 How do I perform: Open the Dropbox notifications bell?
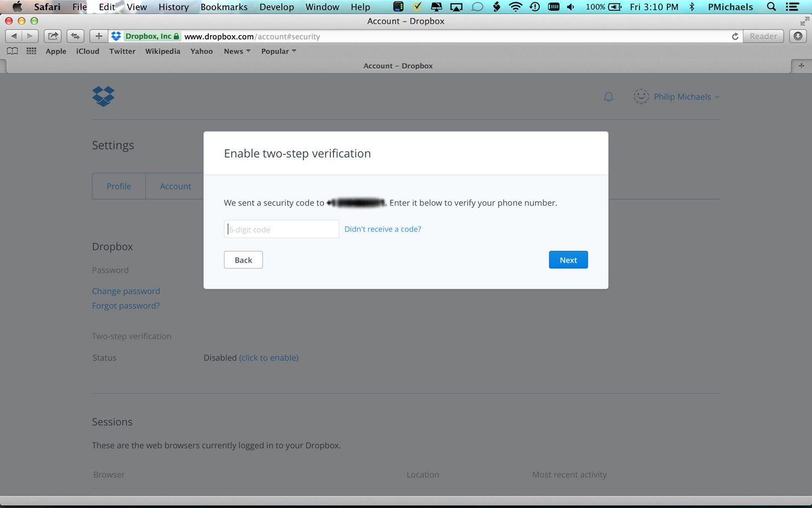pyautogui.click(x=608, y=97)
